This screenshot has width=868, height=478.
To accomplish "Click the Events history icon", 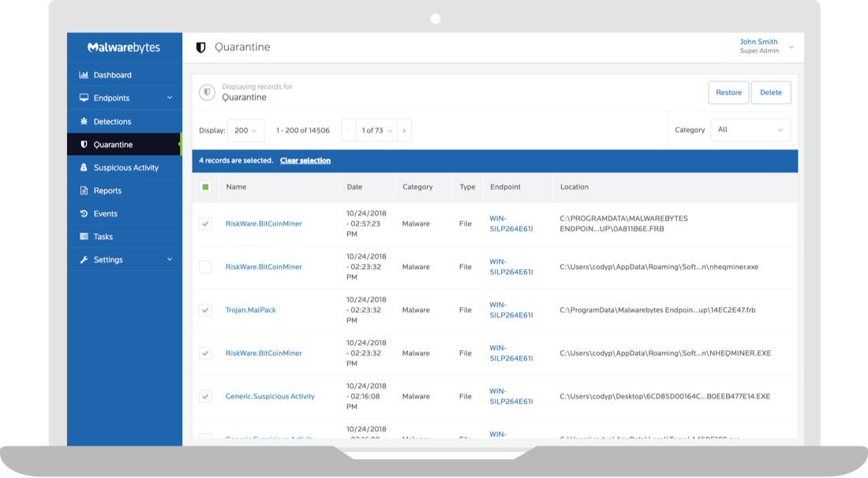I will click(84, 214).
